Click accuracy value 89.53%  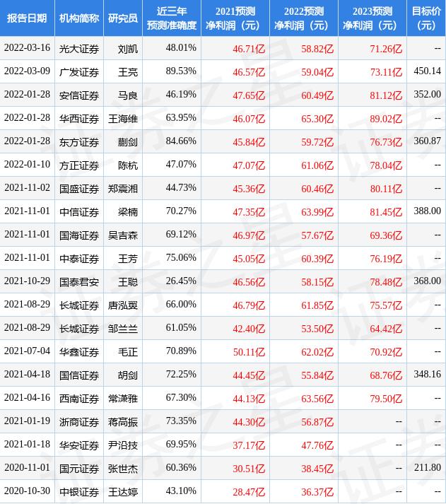pos(181,71)
